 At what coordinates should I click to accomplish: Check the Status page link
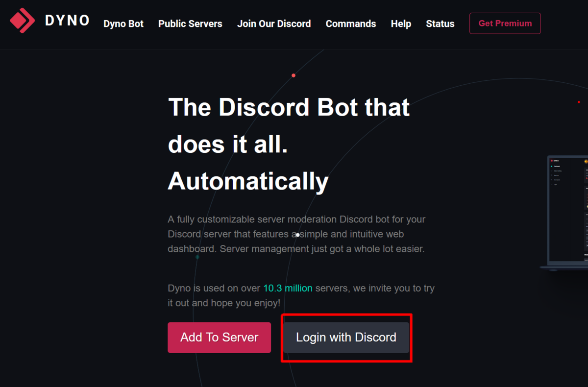point(440,24)
